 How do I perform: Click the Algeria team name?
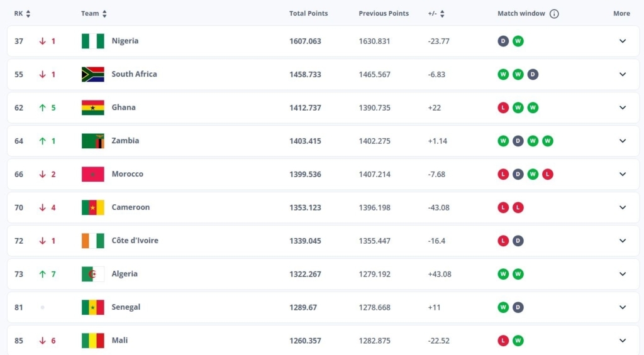point(125,274)
